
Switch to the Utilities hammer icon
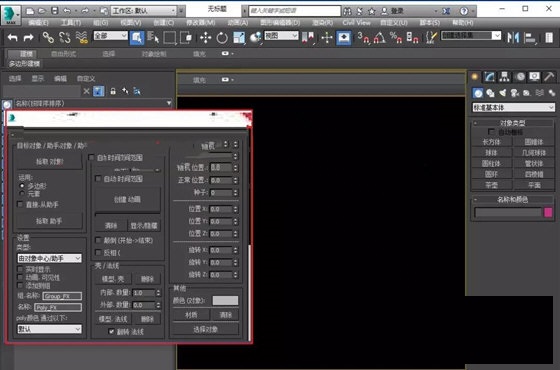pos(549,77)
